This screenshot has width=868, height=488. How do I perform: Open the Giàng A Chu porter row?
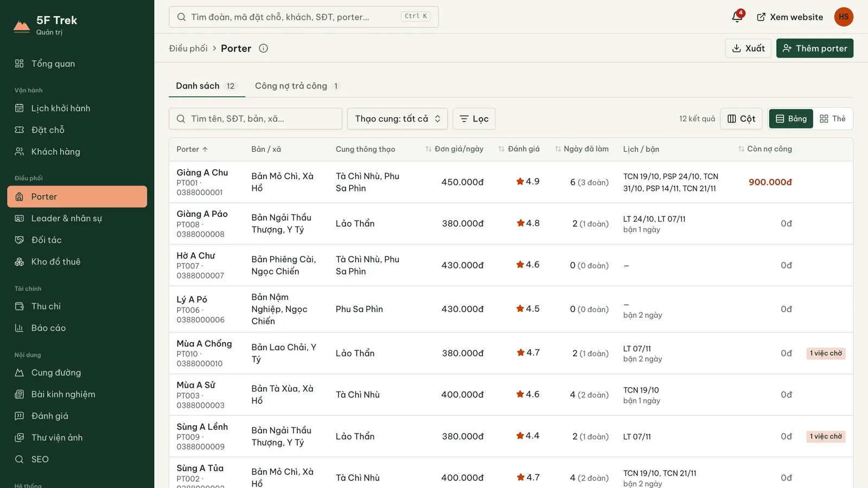click(511, 182)
